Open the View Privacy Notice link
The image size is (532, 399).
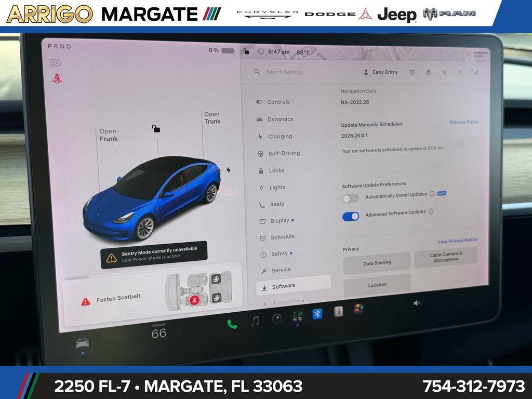pos(457,241)
